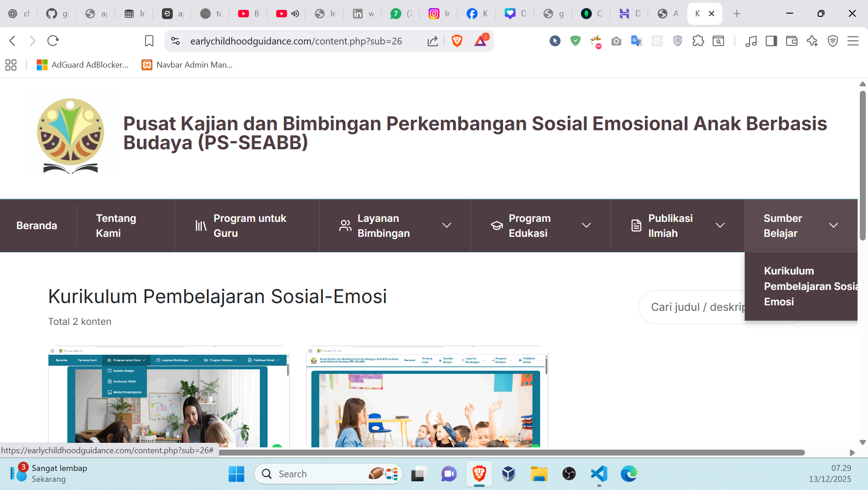Viewport: 868px width, 490px height.
Task: Reload the page with the refresh icon
Action: 53,41
